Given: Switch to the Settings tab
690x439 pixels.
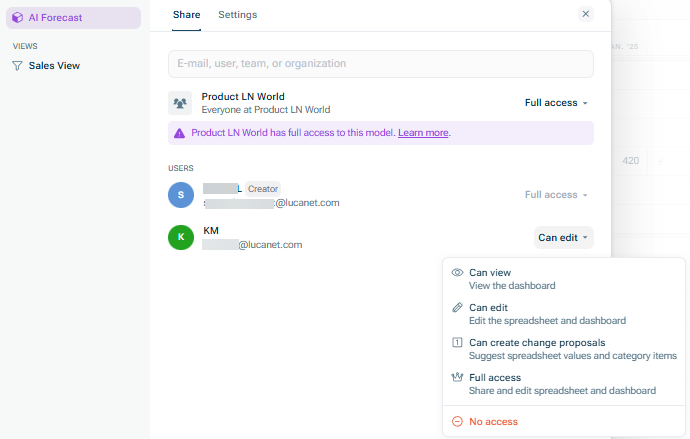Looking at the screenshot, I should 238,15.
